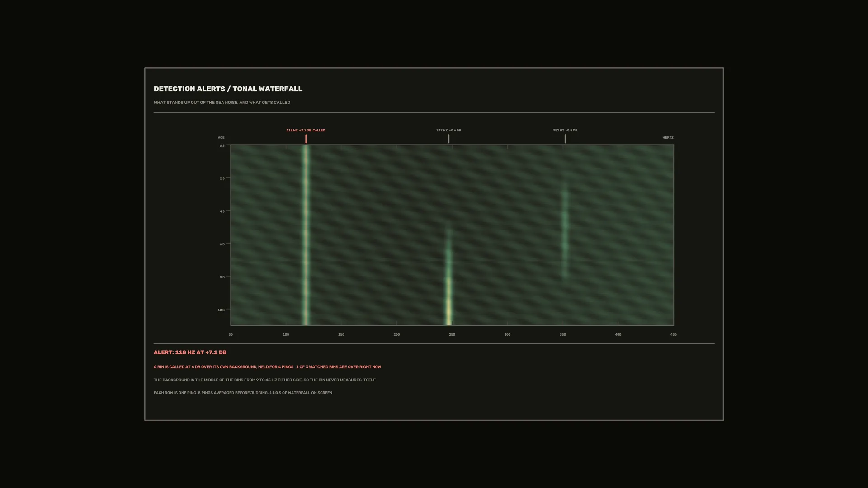Click the 'ALERT: 118 HZ AT +7.1 DB' heading
This screenshot has width=868, height=488.
click(190, 352)
